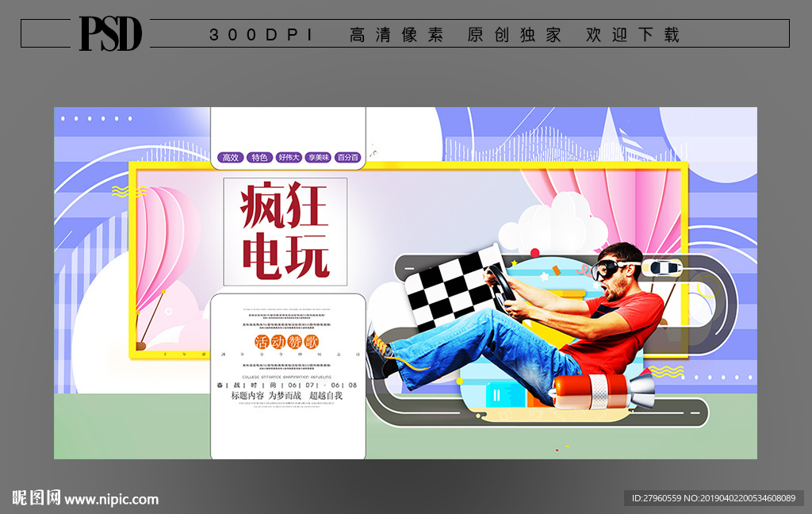This screenshot has height=514, width=812.
Task: Click the orange '活动赞歌' circle heading
Action: (x=286, y=342)
